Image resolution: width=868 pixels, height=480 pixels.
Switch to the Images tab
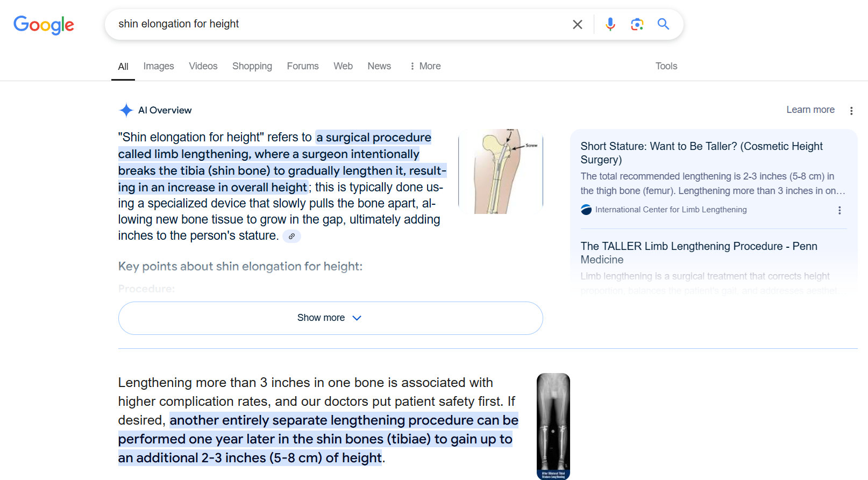159,66
